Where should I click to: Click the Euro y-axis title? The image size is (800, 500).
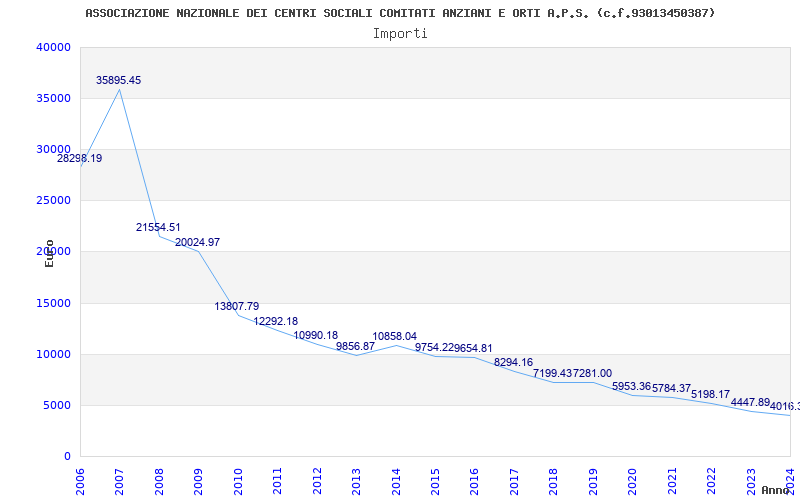pos(49,253)
